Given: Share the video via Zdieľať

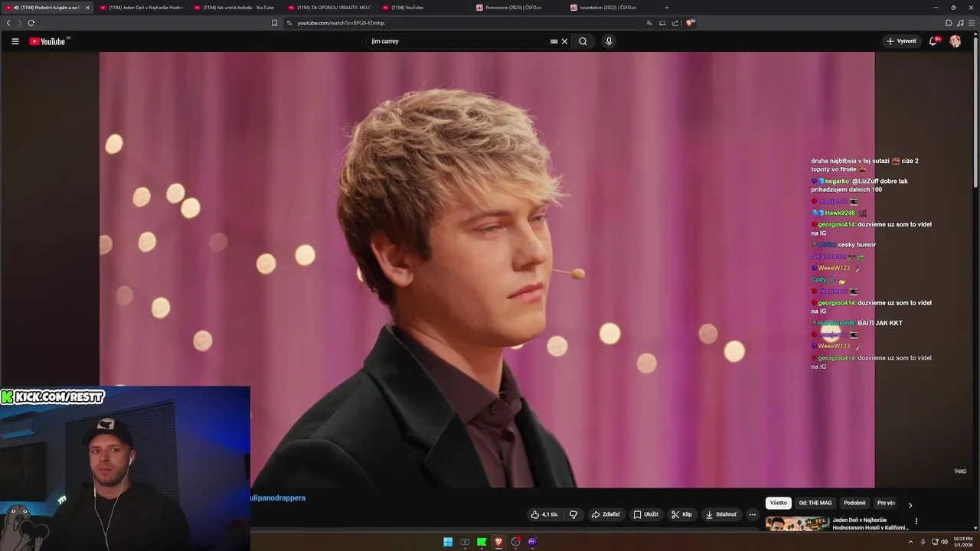Looking at the screenshot, I should (x=606, y=514).
